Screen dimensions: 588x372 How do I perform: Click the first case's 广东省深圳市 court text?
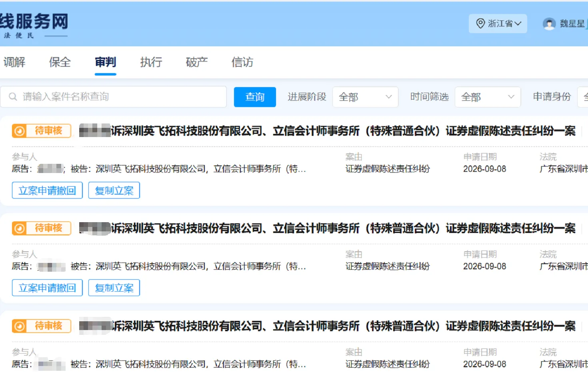(x=564, y=169)
